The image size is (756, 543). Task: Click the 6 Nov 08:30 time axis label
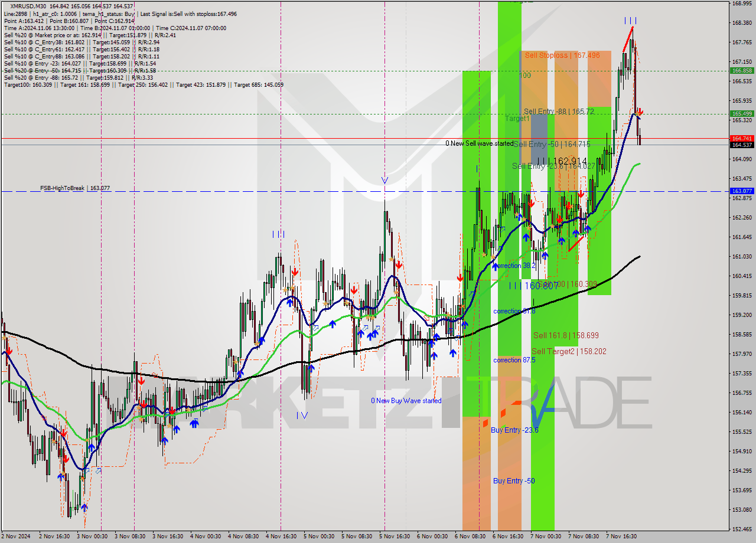coord(470,537)
